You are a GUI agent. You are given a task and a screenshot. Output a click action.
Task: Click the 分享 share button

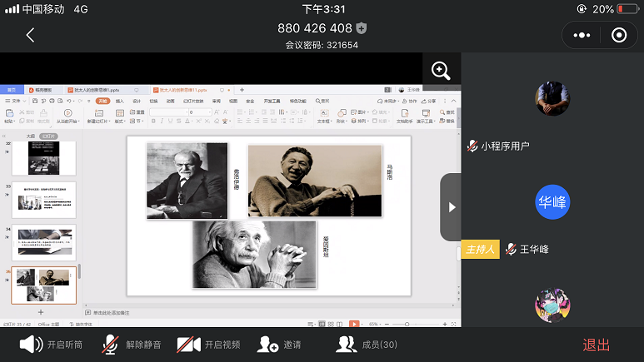click(428, 101)
